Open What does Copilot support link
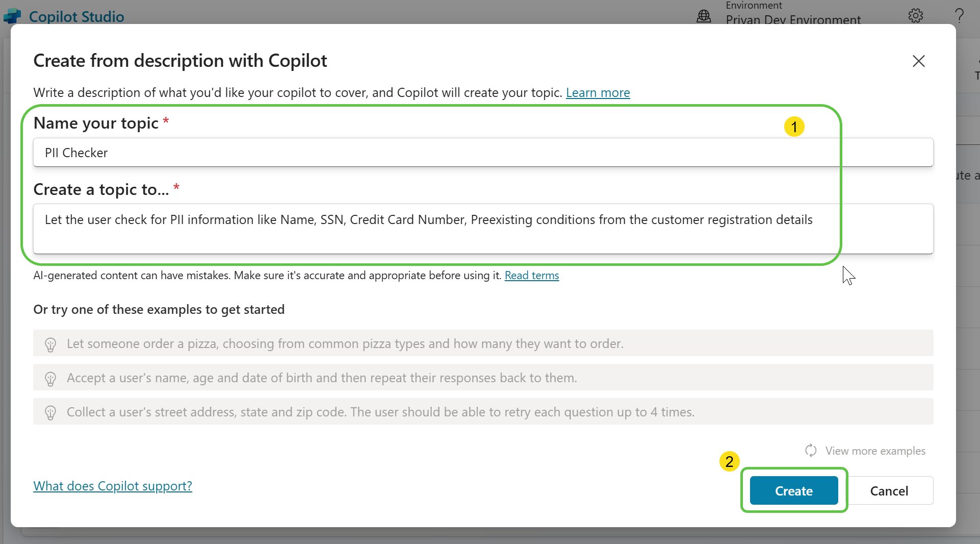The width and height of the screenshot is (980, 544). (x=113, y=486)
